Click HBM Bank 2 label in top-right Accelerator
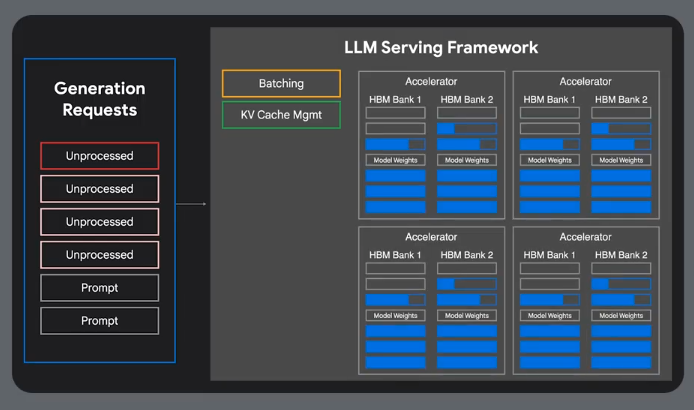Viewport: 694px width, 410px height. 620,99
